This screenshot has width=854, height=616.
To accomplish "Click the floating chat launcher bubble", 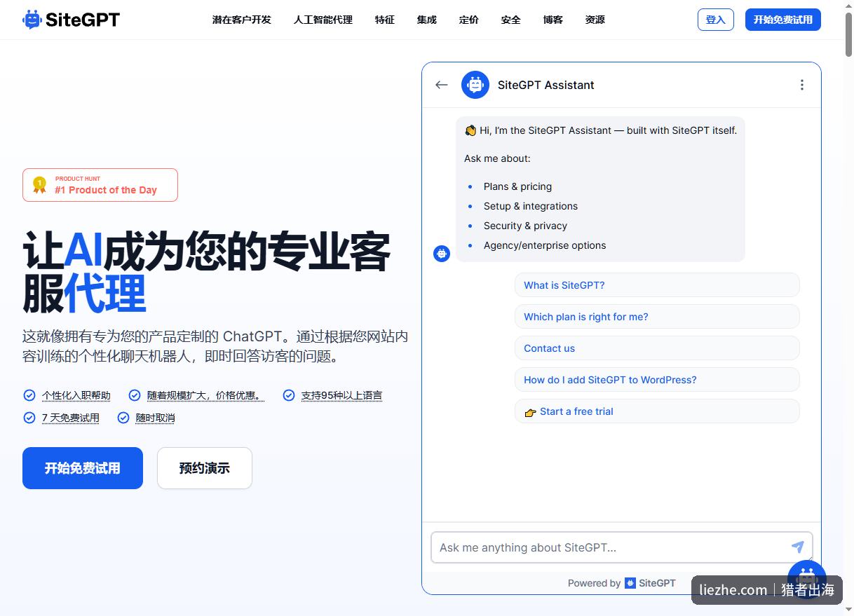I will click(x=807, y=579).
